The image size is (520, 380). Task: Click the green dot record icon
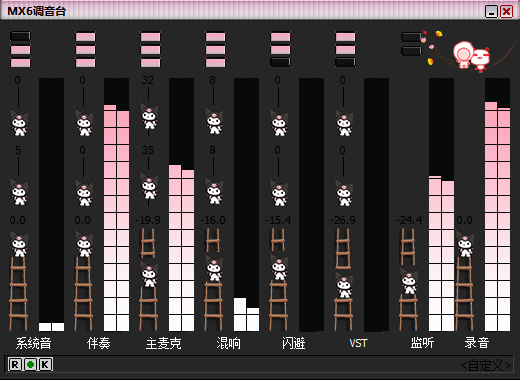(30, 365)
